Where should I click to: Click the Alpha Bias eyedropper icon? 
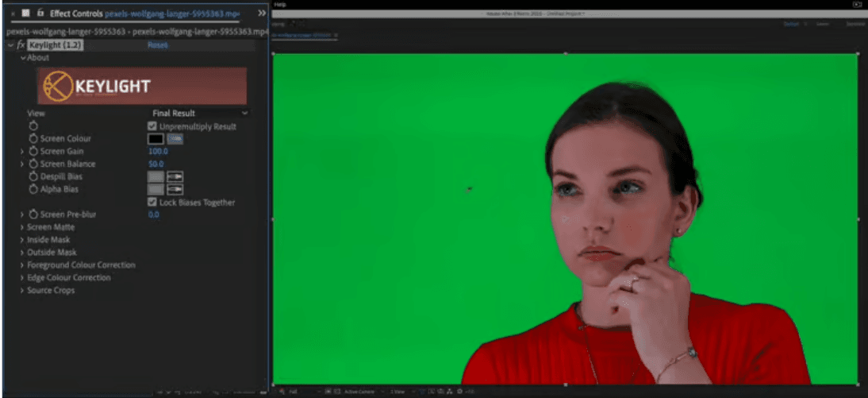tap(175, 189)
